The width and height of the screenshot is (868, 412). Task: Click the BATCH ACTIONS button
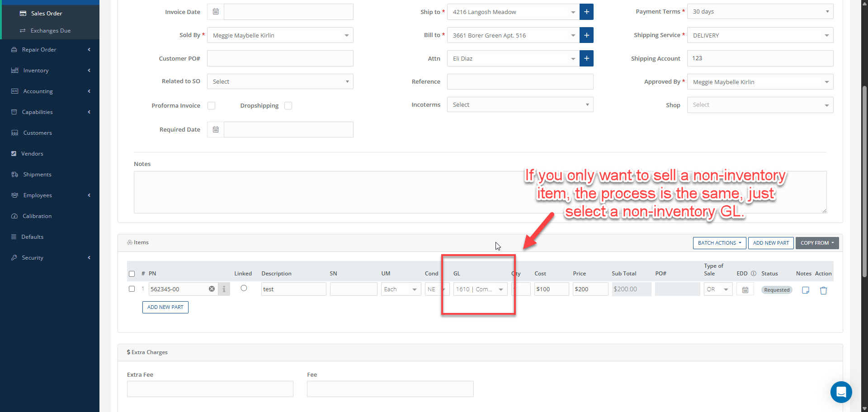pyautogui.click(x=719, y=243)
